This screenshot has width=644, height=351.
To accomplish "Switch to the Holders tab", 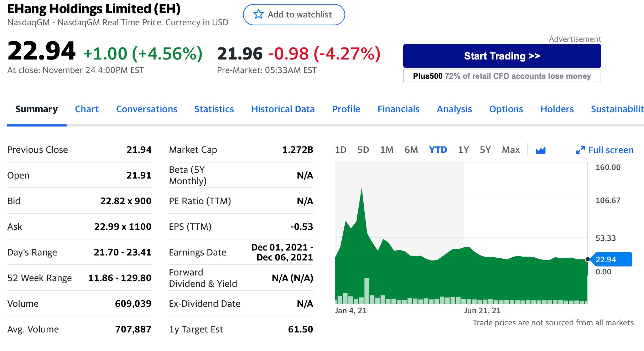I will coord(557,109).
